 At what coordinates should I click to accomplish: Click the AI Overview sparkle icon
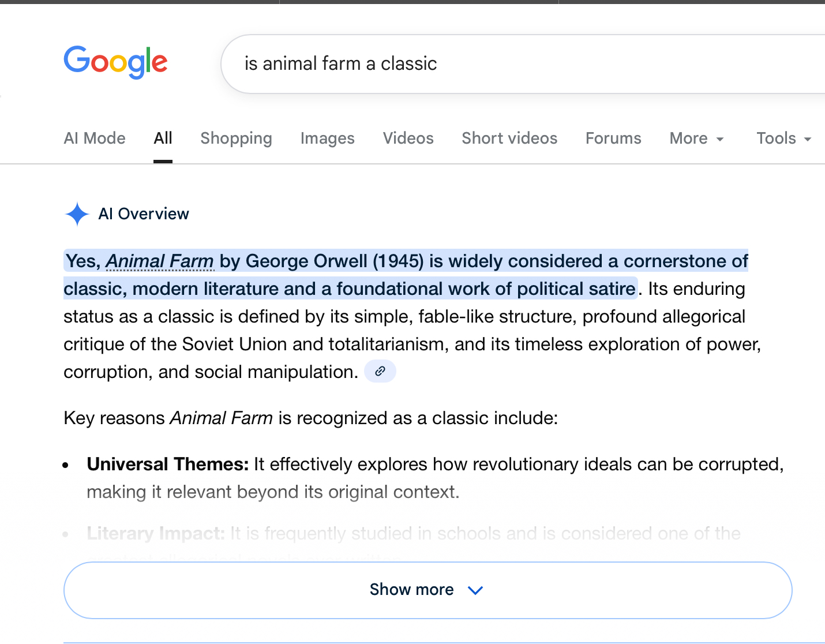(x=77, y=214)
